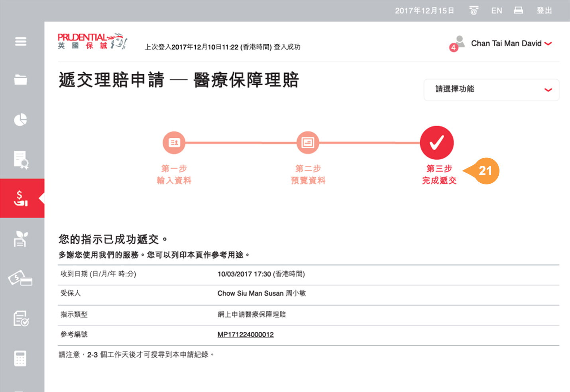Expand the Chan Tai Man David user menu

pyautogui.click(x=511, y=43)
